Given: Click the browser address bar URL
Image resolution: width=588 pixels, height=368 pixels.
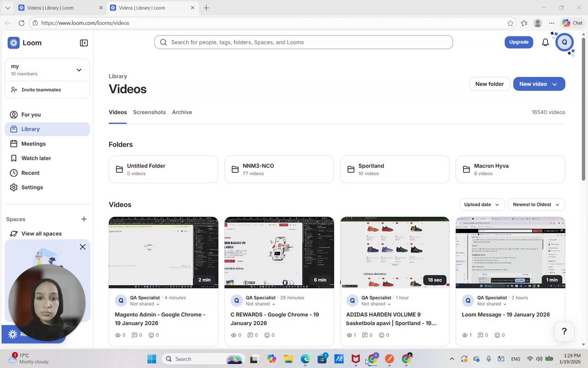Looking at the screenshot, I should pos(85,23).
